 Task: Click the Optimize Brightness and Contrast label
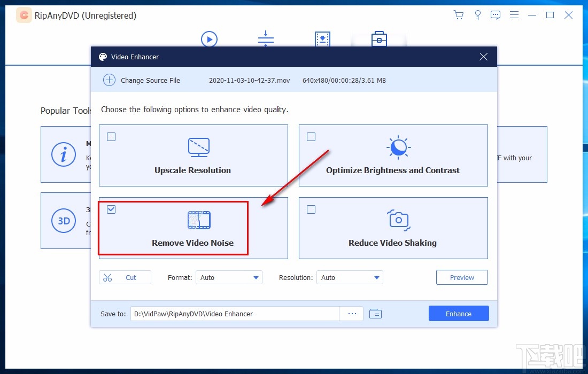pyautogui.click(x=393, y=170)
